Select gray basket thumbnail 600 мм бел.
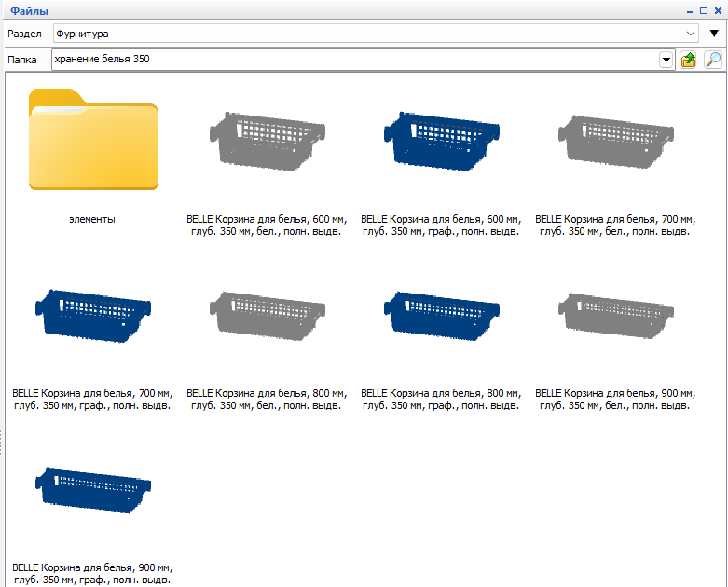The height and width of the screenshot is (587, 728). (x=267, y=141)
